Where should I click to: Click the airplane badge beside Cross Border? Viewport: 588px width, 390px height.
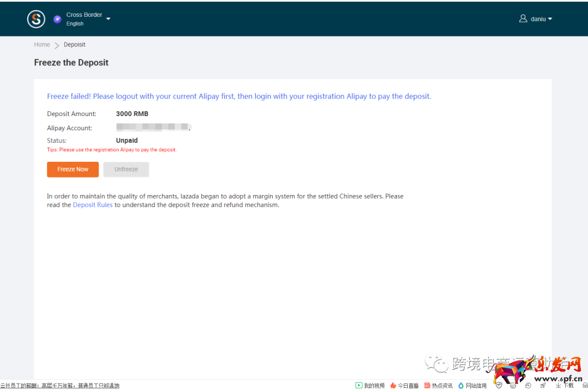point(57,19)
